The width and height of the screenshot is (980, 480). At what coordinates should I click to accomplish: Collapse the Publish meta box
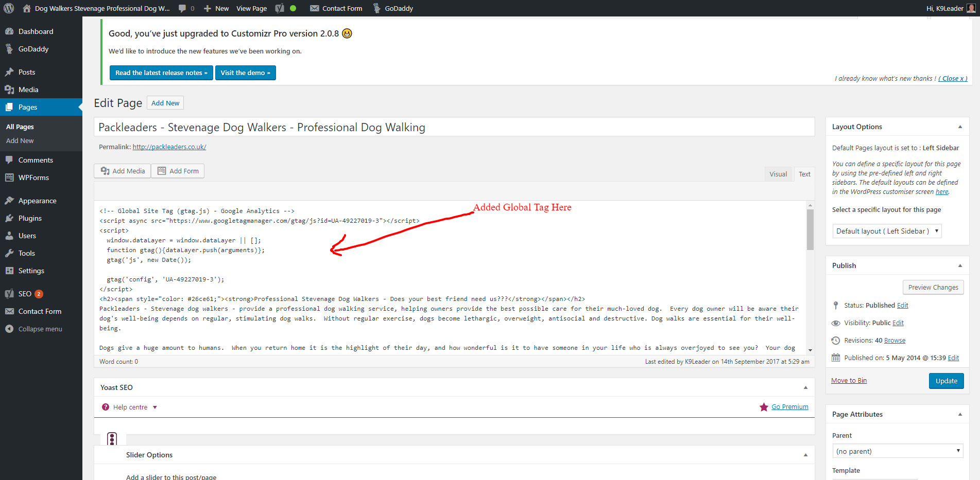[x=960, y=265]
